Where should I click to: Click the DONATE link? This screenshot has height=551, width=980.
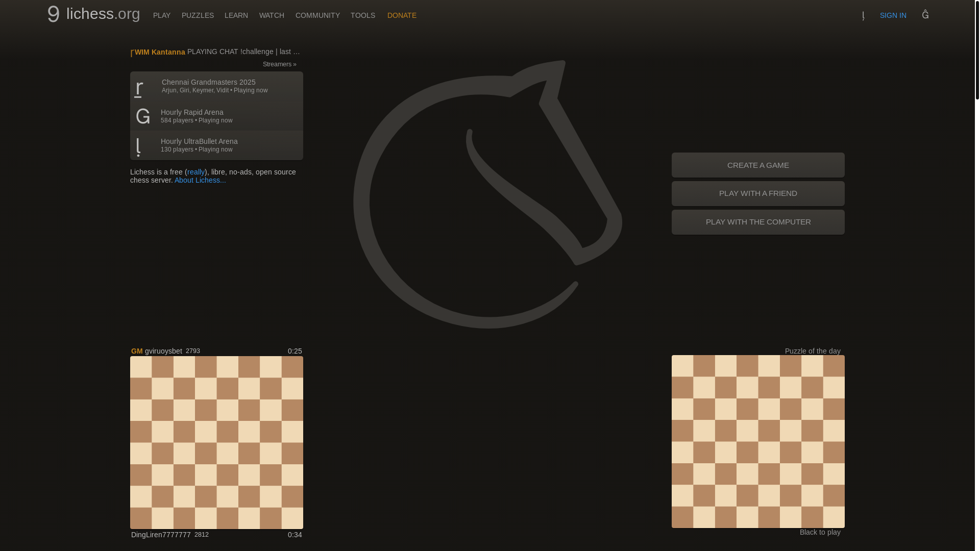[402, 15]
